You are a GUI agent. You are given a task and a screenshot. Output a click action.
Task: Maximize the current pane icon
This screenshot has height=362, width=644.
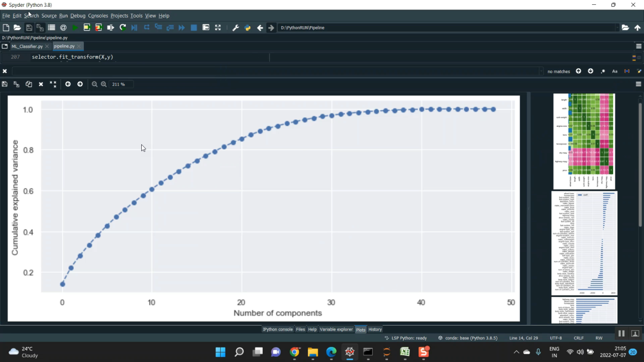pos(218,27)
